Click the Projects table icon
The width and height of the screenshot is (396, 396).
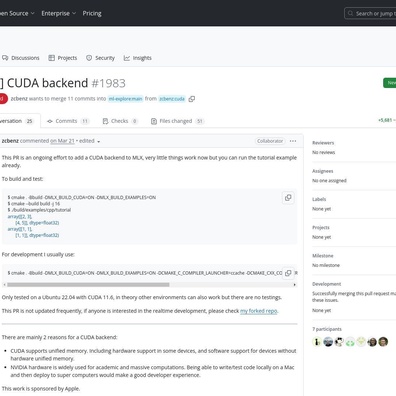coord(51,58)
